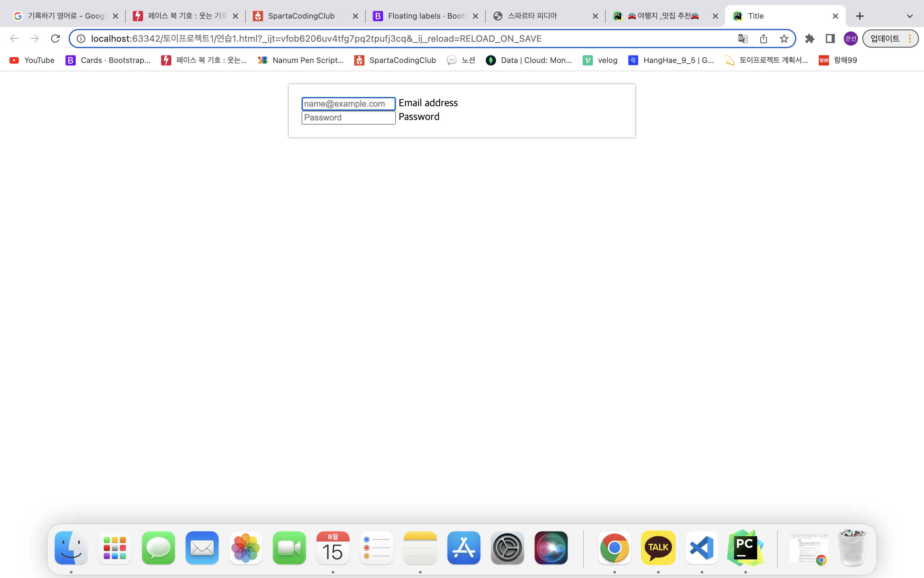Open the velog bookmark

pyautogui.click(x=600, y=60)
